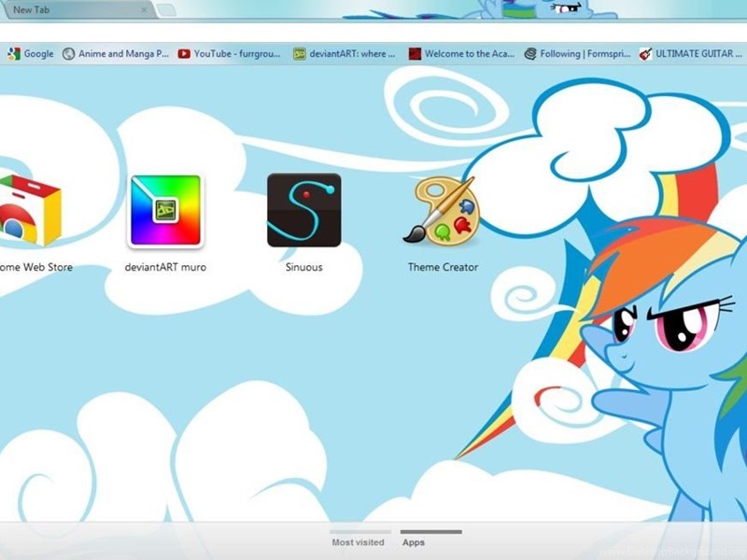Click the Ultimate Guitar bookmark favicon
Image resolution: width=747 pixels, height=560 pixels.
[x=645, y=54]
